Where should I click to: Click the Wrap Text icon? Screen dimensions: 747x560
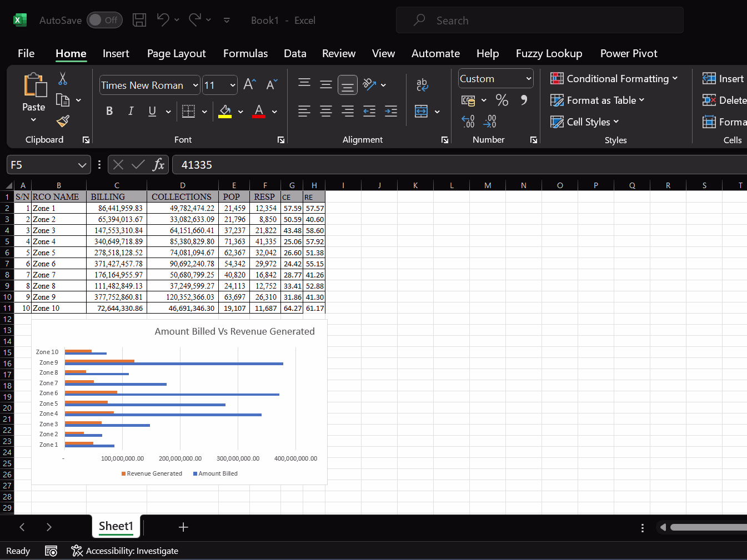coord(422,84)
